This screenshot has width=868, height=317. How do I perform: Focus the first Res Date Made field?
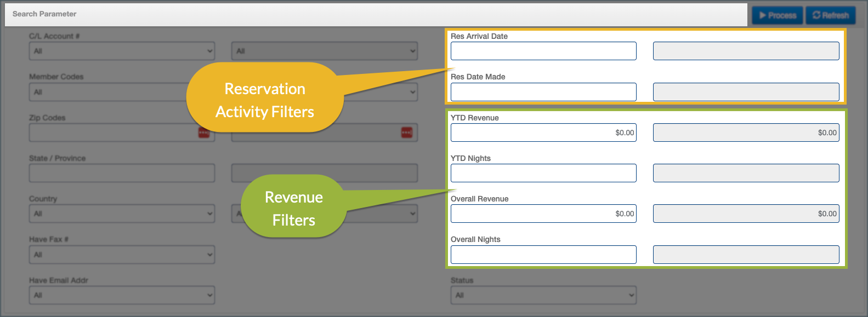pyautogui.click(x=543, y=92)
